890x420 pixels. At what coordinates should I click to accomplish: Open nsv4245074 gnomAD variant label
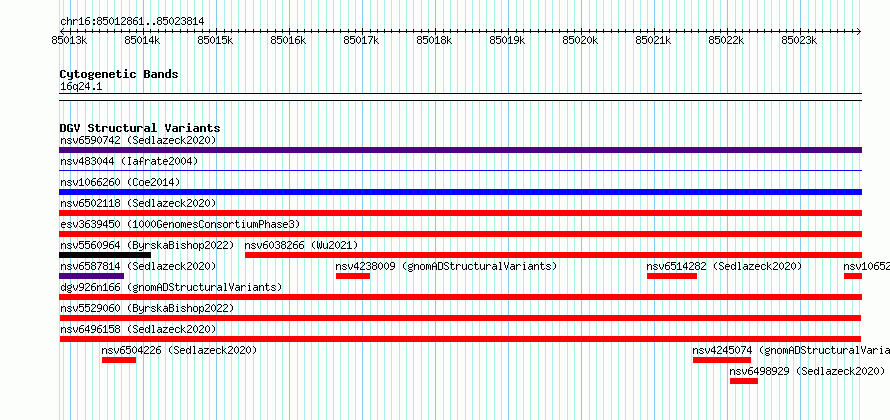pos(791,350)
